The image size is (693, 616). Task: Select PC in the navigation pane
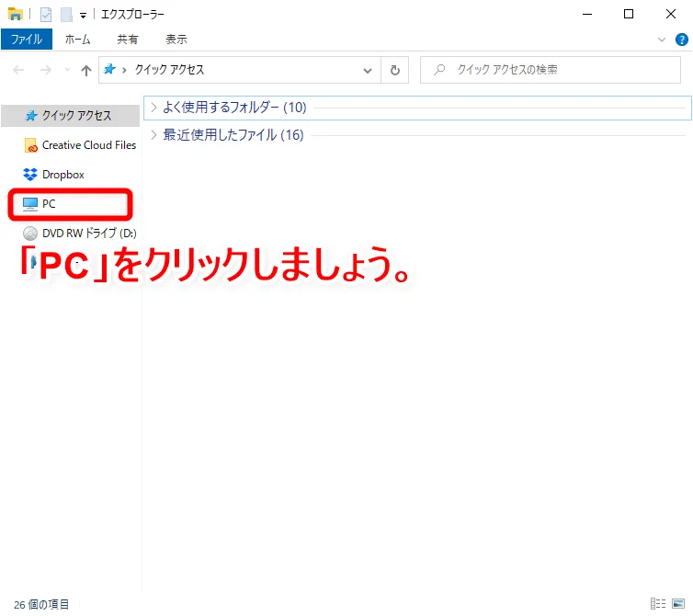tap(71, 204)
